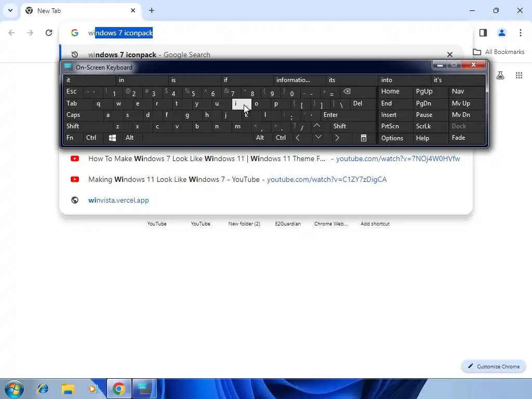Click the PrtScn key
This screenshot has height=399, width=532.
(395, 126)
